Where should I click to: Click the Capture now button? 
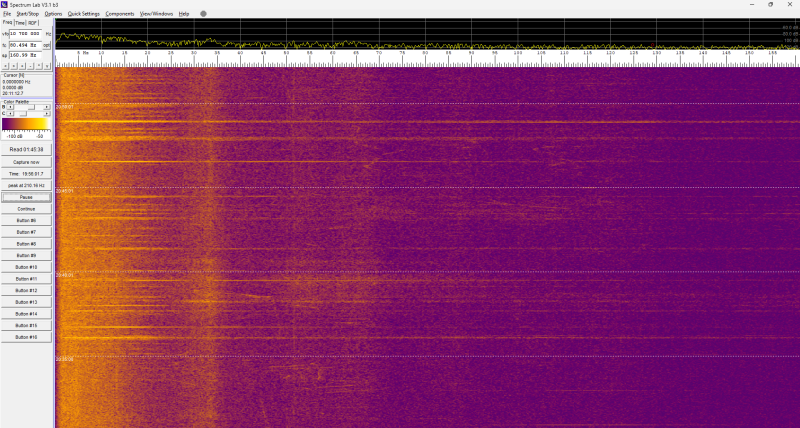(26, 162)
